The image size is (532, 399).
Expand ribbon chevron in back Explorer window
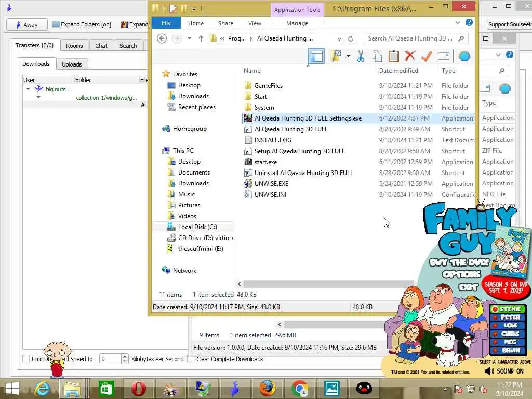click(498, 55)
